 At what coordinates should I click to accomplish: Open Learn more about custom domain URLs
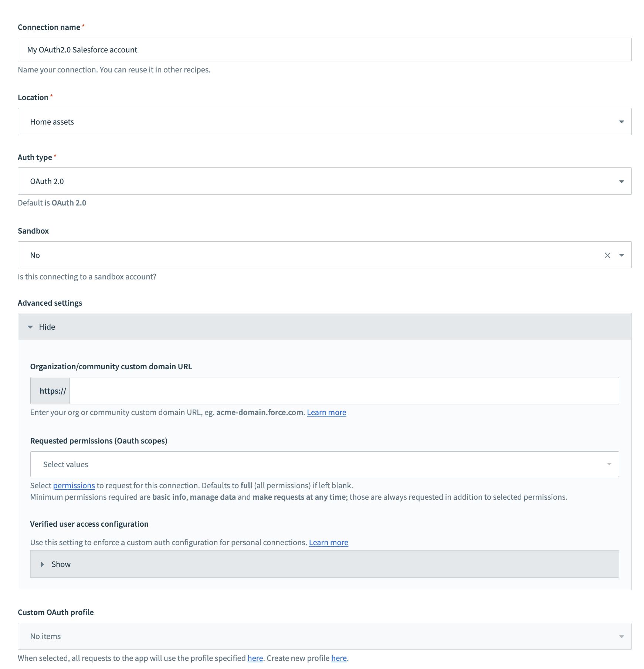(x=326, y=412)
